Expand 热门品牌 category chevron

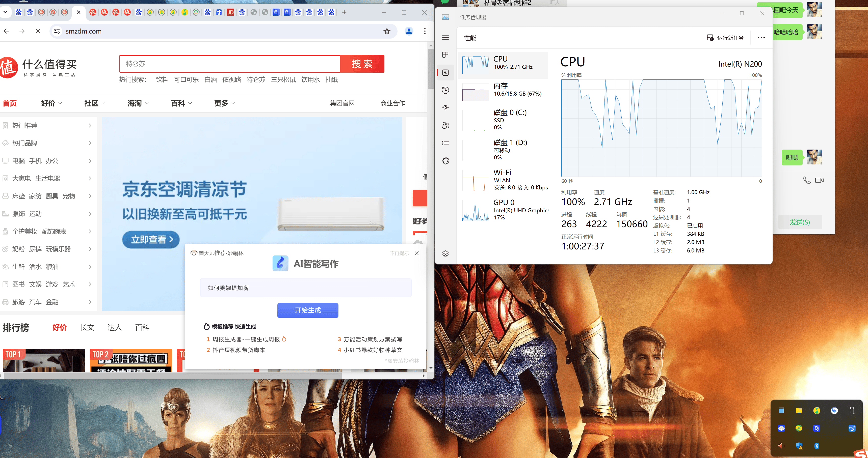[90, 143]
